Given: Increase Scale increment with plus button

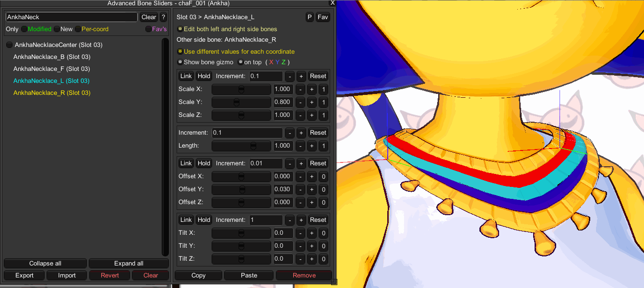Looking at the screenshot, I should (x=301, y=76).
